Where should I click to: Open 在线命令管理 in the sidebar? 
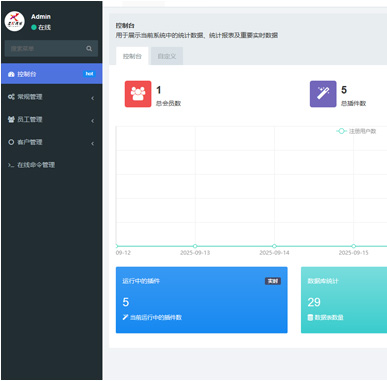pos(52,165)
